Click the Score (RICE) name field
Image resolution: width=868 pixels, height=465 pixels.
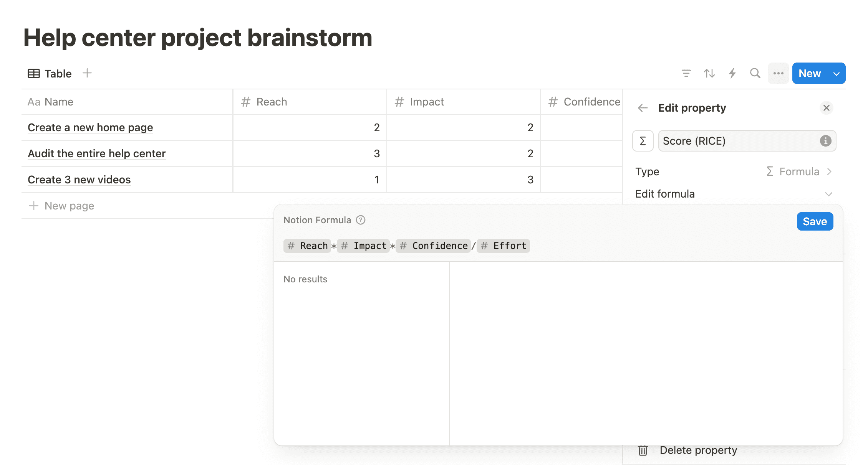tap(737, 141)
